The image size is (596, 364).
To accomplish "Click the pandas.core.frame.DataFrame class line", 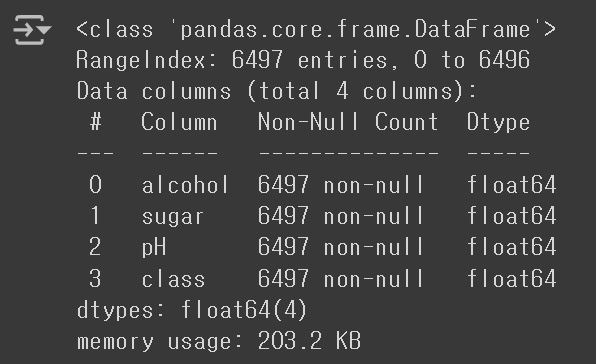I will pyautogui.click(x=316, y=29).
